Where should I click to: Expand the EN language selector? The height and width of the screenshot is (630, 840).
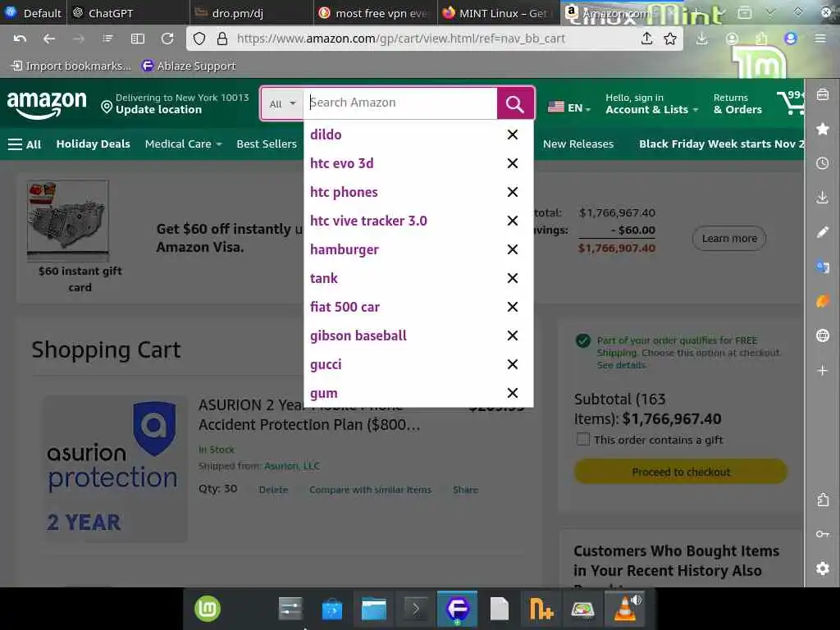click(x=569, y=107)
